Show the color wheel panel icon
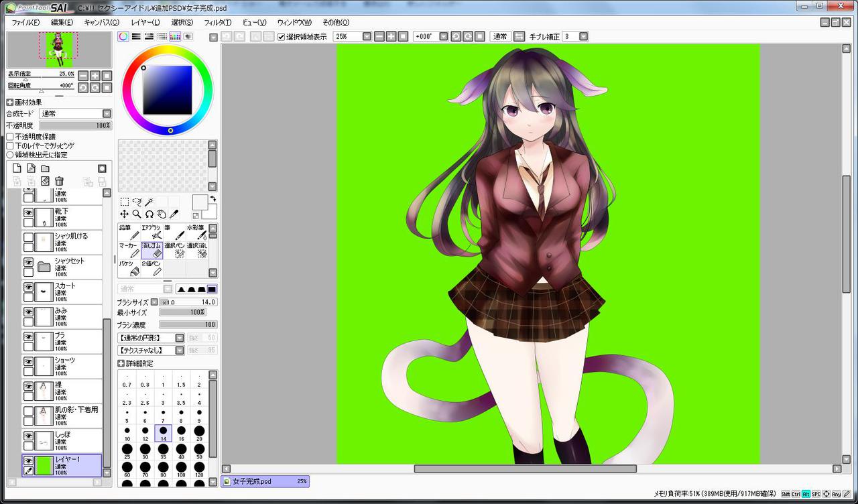858x504 pixels. (x=123, y=36)
